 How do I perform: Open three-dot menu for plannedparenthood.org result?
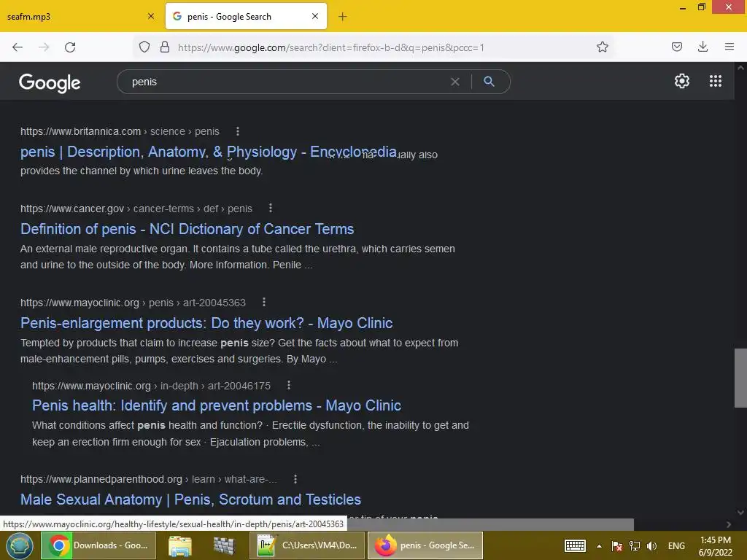point(295,478)
